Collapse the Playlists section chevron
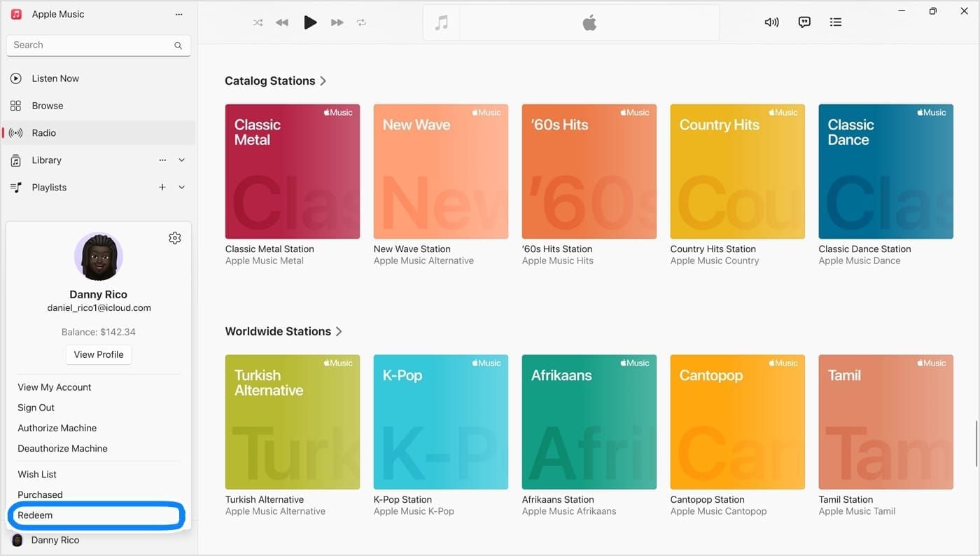980x556 pixels. pos(181,187)
